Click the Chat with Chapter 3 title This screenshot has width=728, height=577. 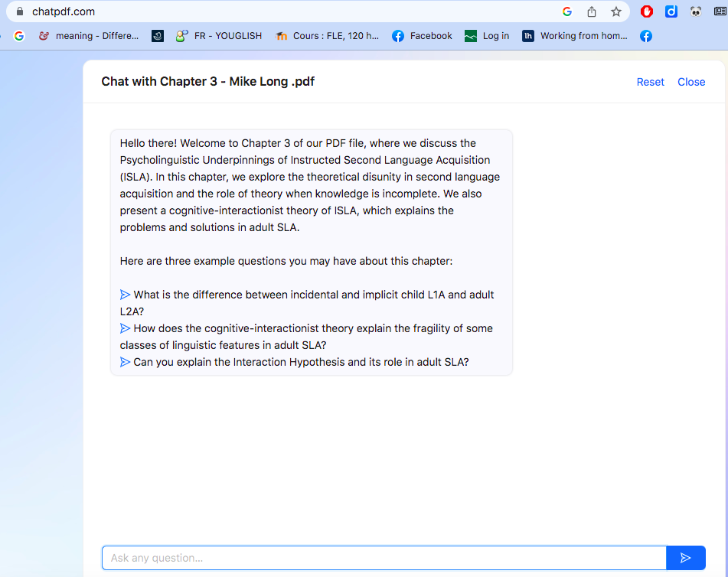[208, 82]
